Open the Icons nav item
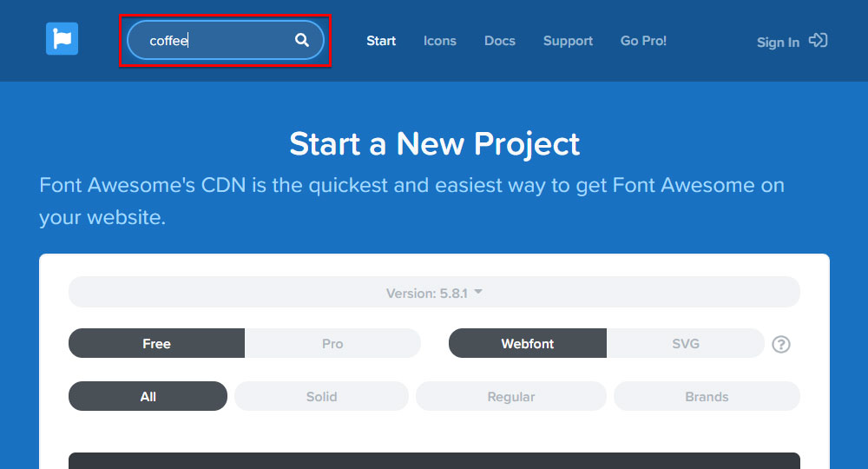868x469 pixels. 439,41
